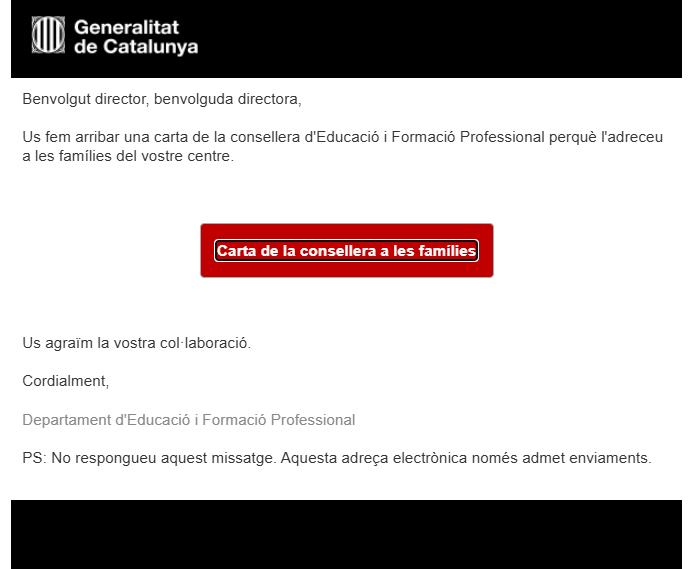Click the sentence 'Aquesta adreça electrònica només admet enviaments'
This screenshot has width=688, height=569.
[x=466, y=458]
